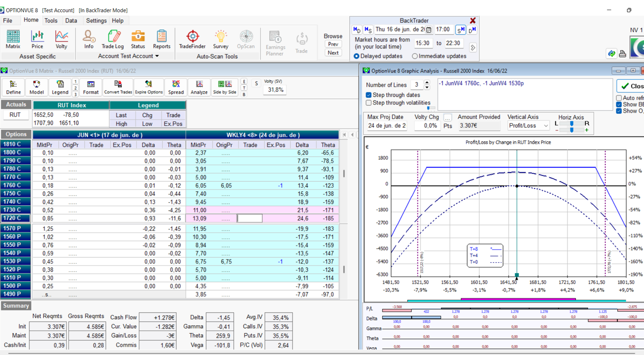644x355 pixels.
Task: Enable Step through volatilities checkbox
Action: pos(368,103)
